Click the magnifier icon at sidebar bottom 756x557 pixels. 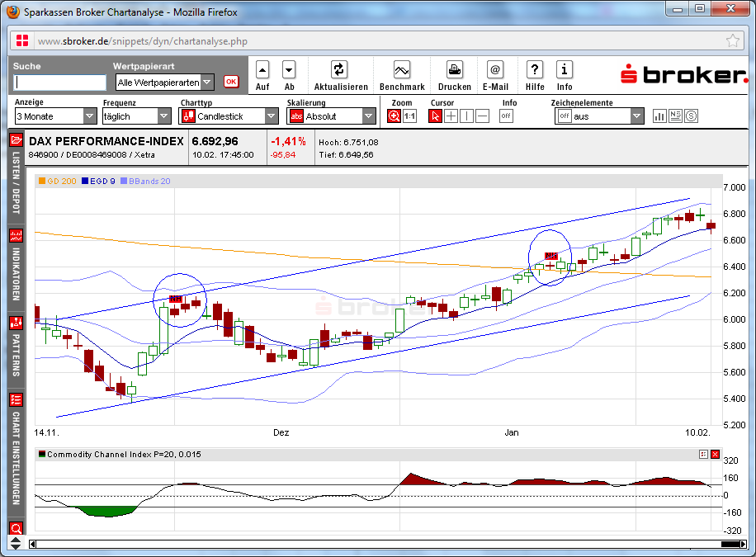click(16, 529)
